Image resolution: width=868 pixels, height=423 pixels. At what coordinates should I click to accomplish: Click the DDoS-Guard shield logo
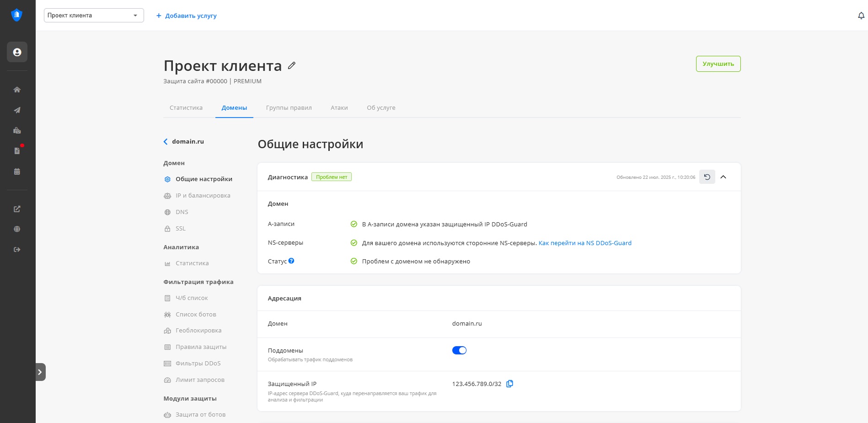click(x=17, y=15)
